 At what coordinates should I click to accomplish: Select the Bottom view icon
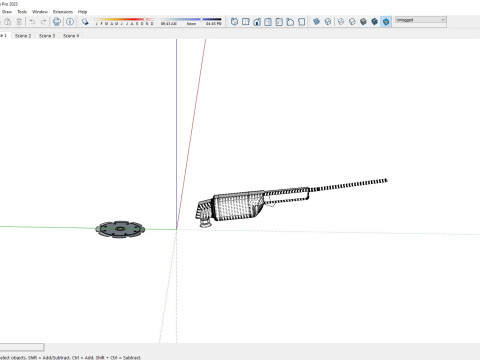(x=302, y=22)
